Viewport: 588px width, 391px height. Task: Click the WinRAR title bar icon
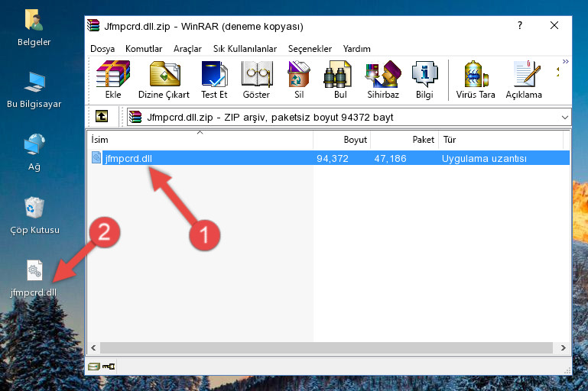93,25
